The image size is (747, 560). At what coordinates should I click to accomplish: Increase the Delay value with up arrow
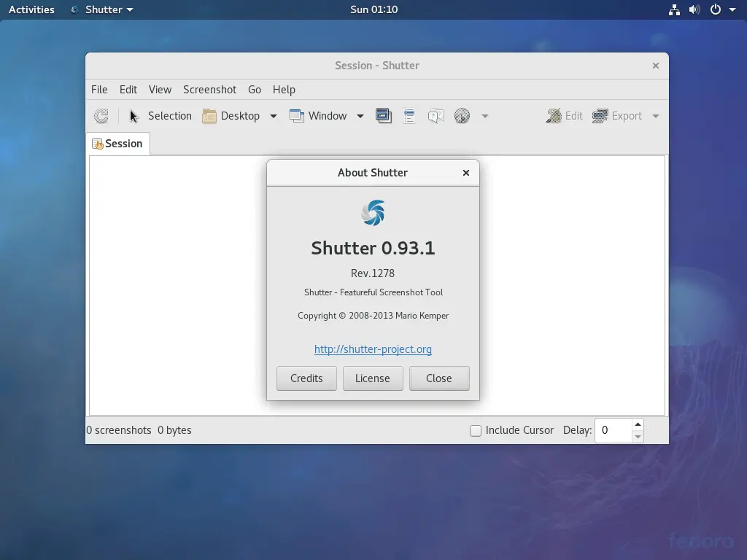pos(638,424)
